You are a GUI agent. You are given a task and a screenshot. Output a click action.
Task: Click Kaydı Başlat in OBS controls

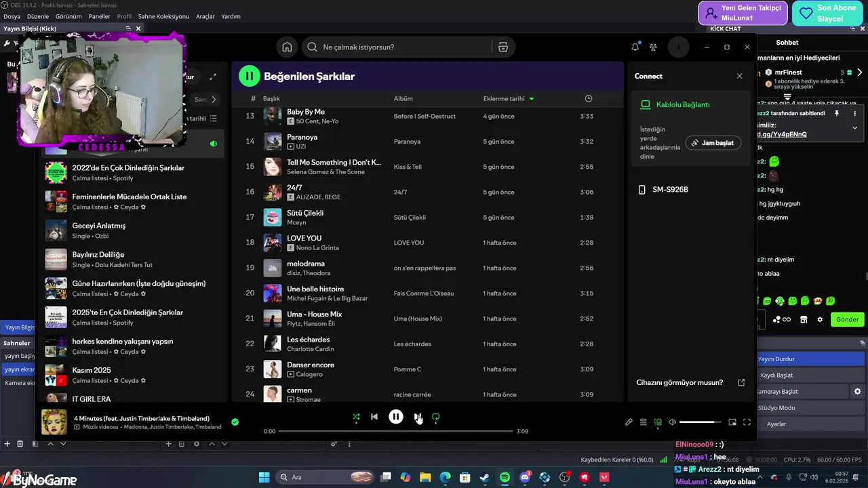coord(810,375)
